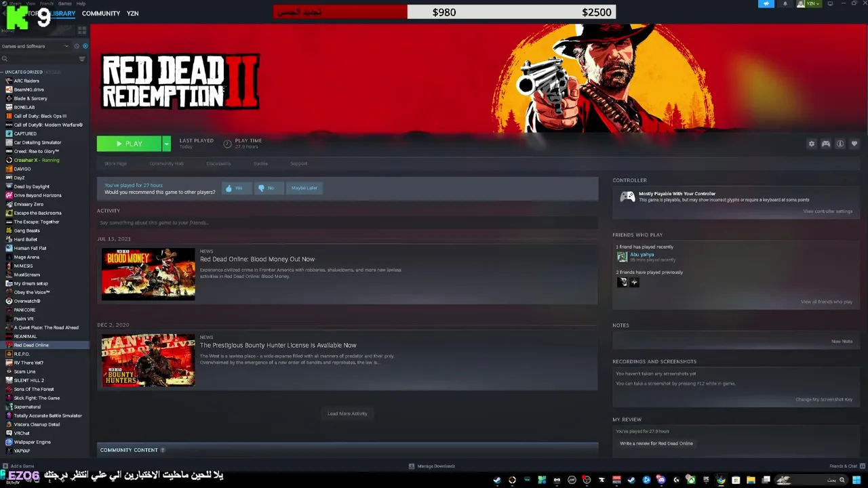The height and width of the screenshot is (488, 868).
Task: Open the Friends menu
Action: (x=47, y=3)
